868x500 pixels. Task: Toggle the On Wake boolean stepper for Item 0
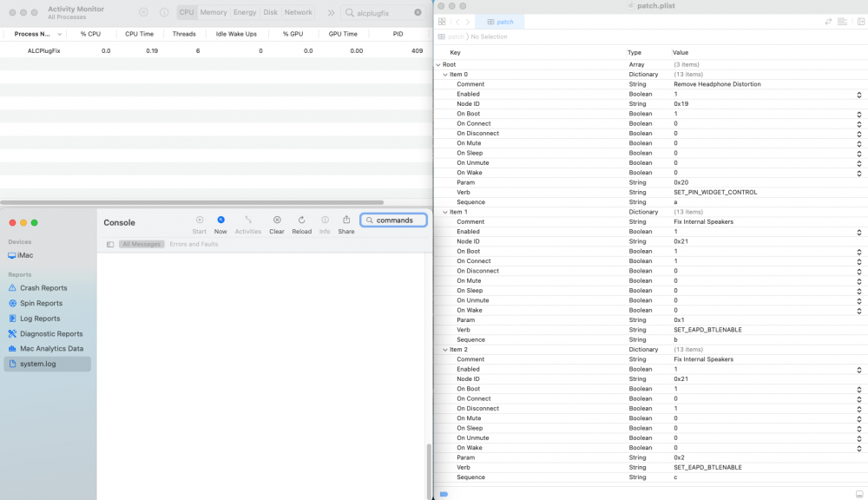pyautogui.click(x=859, y=174)
